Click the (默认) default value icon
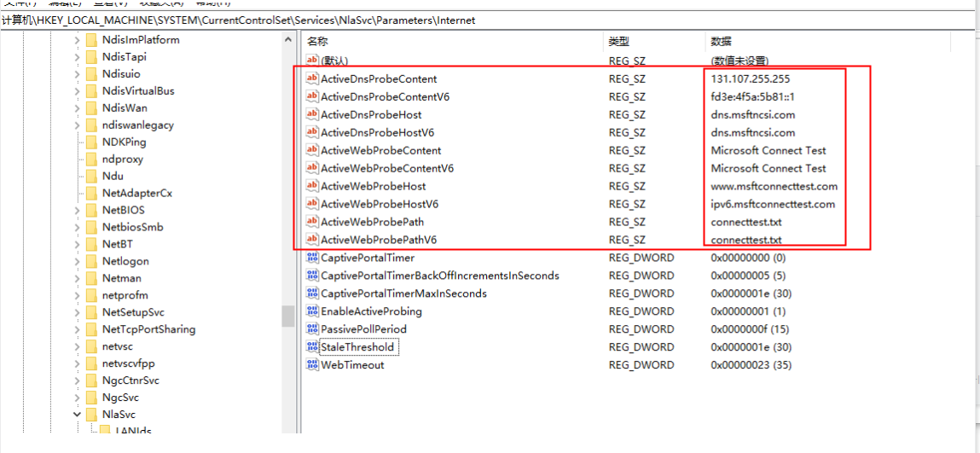Image resolution: width=980 pixels, height=453 pixels. tap(312, 61)
